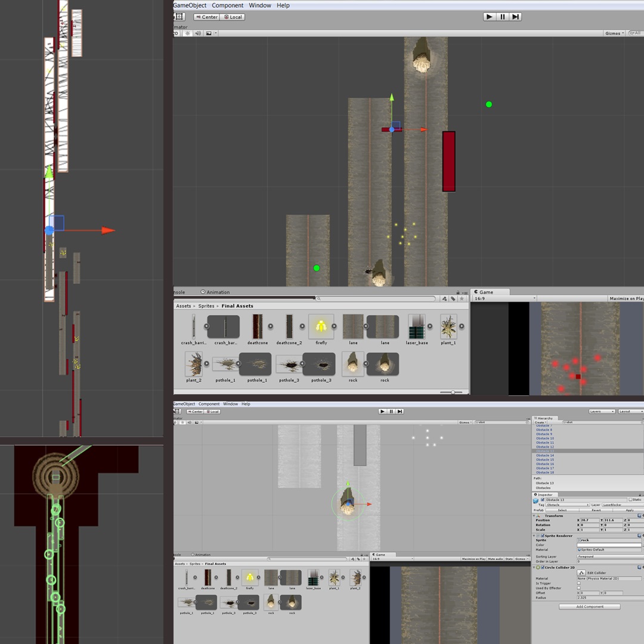This screenshot has height=644, width=644.
Task: Toggle scene lighting sun icon in upper Scene view
Action: click(188, 33)
